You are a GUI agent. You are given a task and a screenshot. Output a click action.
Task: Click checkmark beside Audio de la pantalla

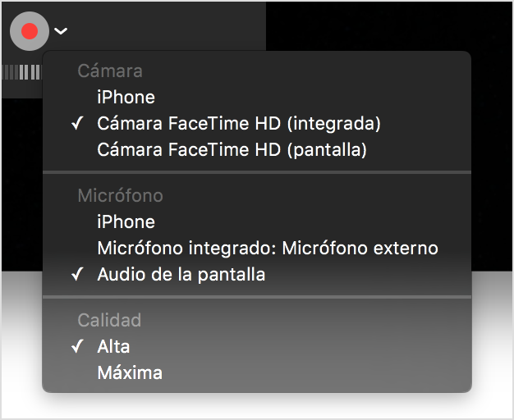(x=77, y=274)
